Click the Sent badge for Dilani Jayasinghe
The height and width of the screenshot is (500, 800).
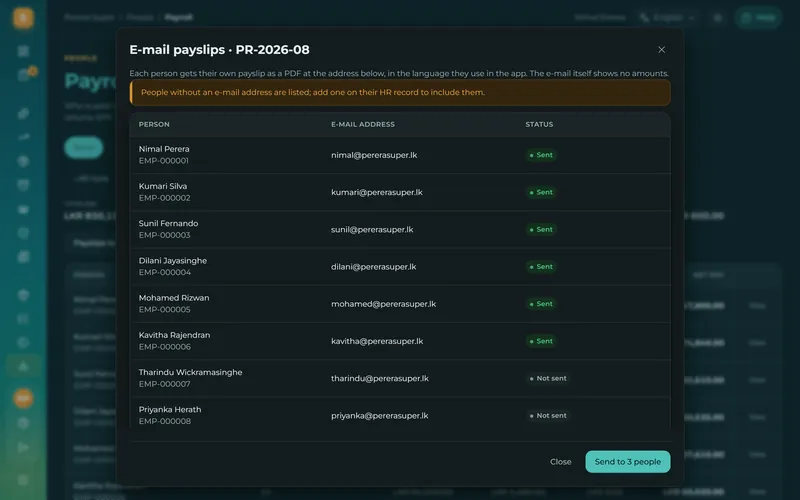541,267
